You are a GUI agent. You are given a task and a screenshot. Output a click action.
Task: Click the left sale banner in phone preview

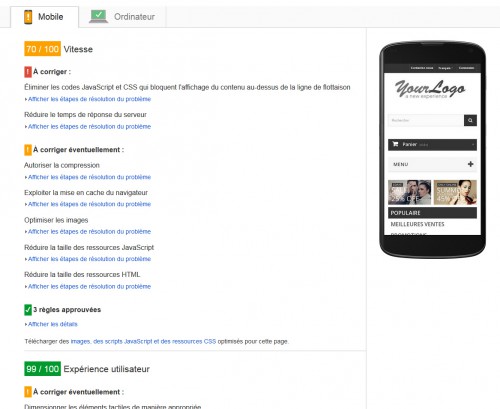pyautogui.click(x=409, y=192)
